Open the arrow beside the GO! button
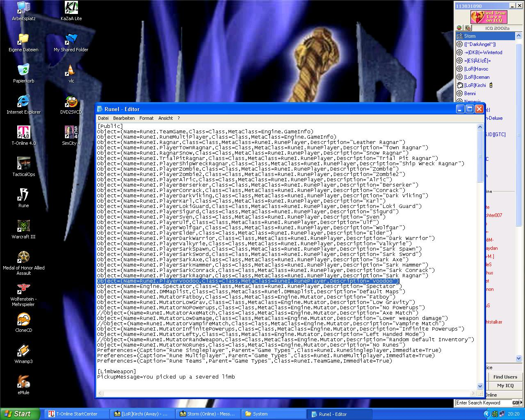Screen dimensions: 525x420 click(521, 402)
